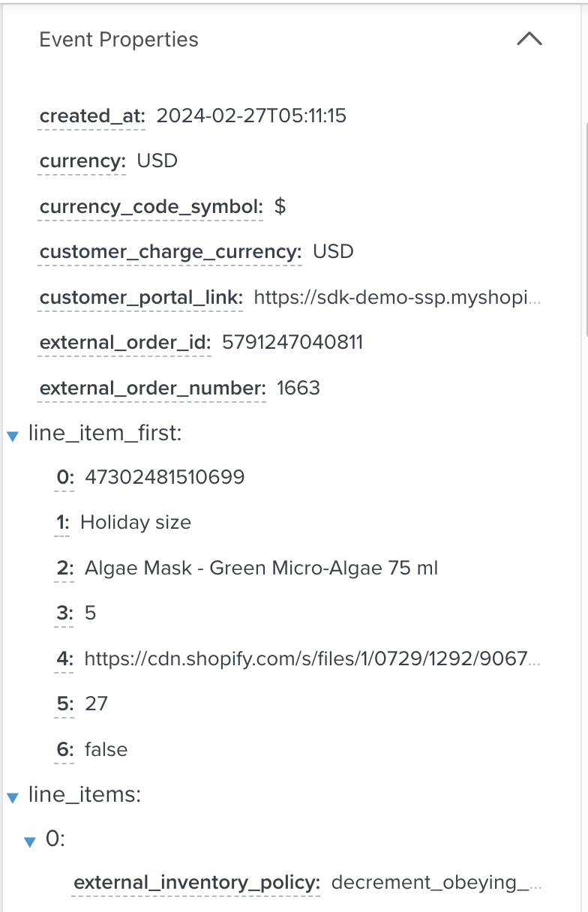This screenshot has height=912, width=588.
Task: Select the index 5 value 27
Action: (x=97, y=703)
